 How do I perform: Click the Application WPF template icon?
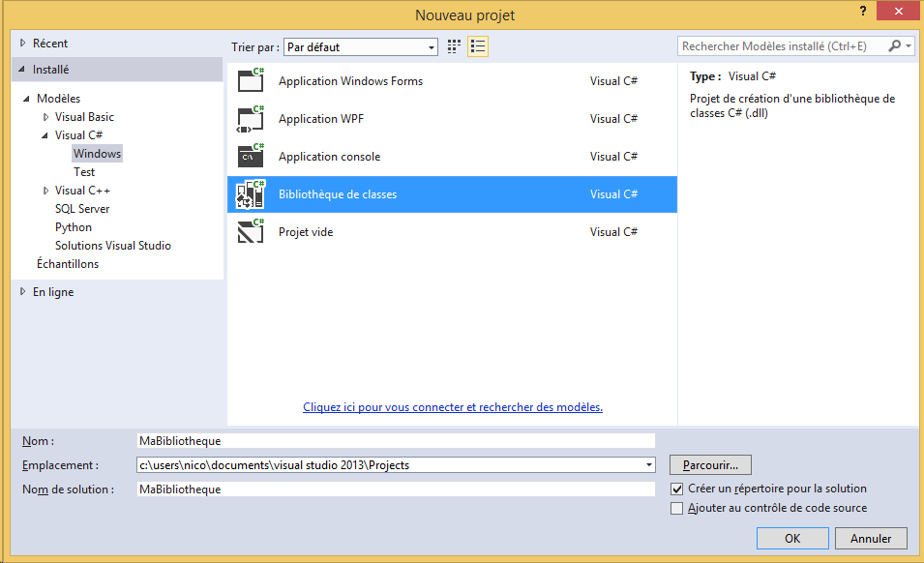pos(251,118)
